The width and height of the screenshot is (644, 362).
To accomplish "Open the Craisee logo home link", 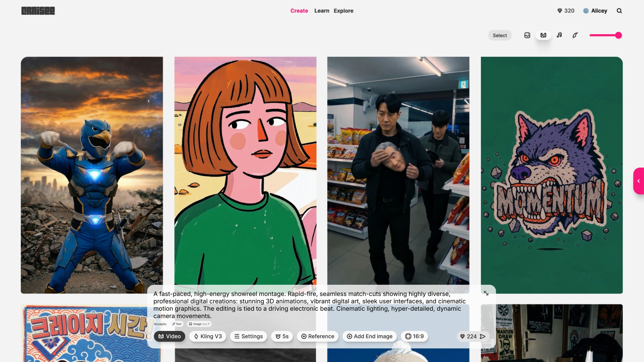I will 38,11.
